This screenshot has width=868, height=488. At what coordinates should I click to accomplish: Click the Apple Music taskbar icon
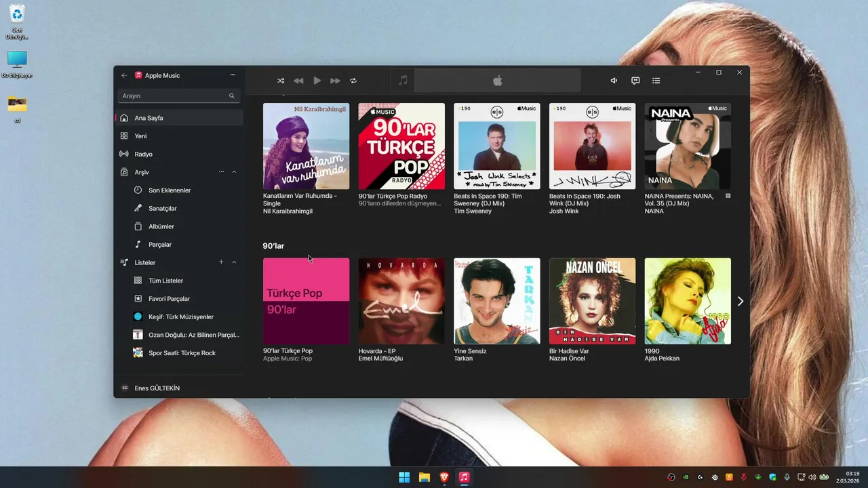(x=464, y=477)
